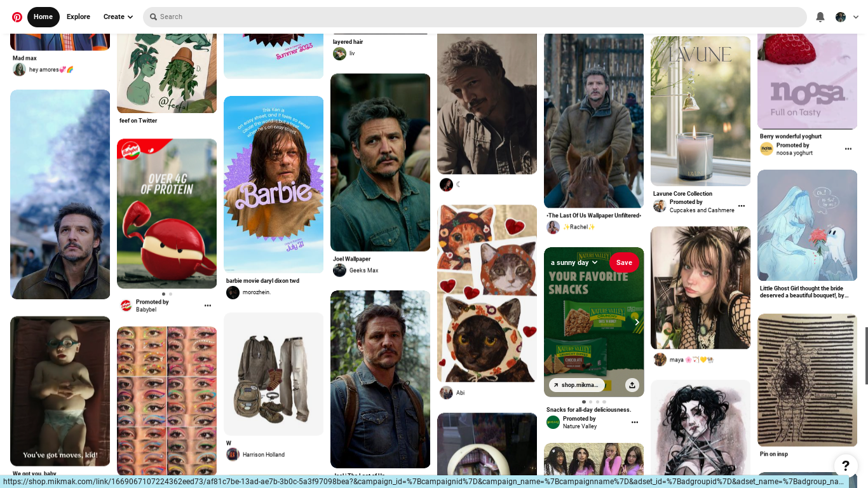Open the 'hey amores' user avatar
Viewport: 868px width, 488px height.
pos(19,69)
